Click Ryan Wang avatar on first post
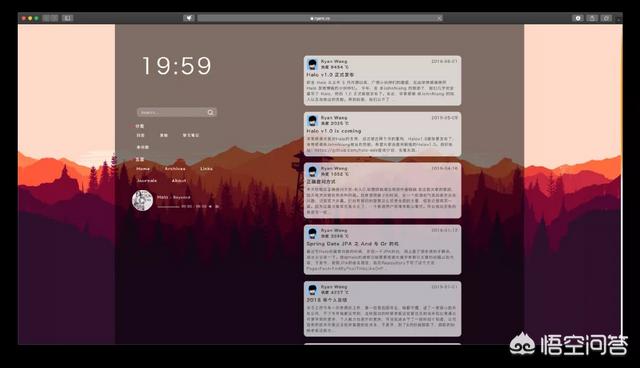Image resolution: width=640 pixels, height=368 pixels. pos(313,64)
